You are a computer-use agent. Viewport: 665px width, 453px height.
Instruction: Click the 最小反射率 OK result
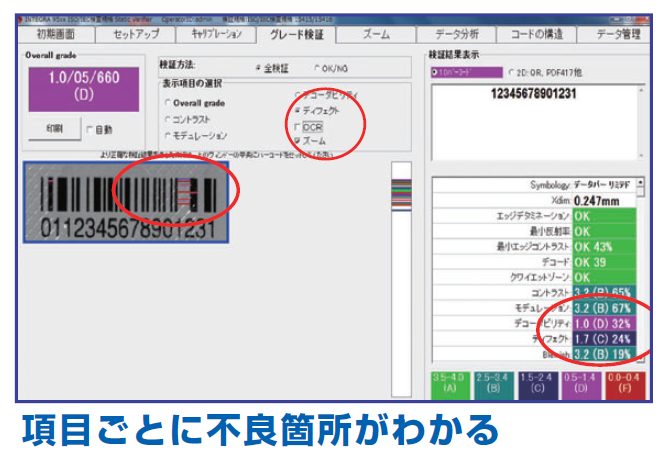point(604,231)
